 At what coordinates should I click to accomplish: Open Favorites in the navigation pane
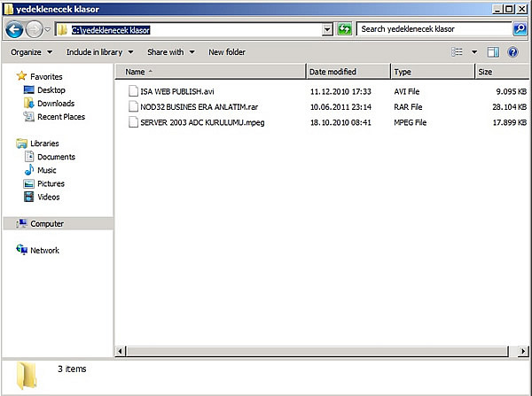point(46,76)
